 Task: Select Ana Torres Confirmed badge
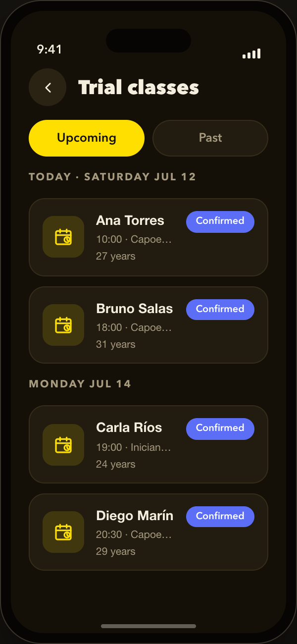[x=220, y=221]
